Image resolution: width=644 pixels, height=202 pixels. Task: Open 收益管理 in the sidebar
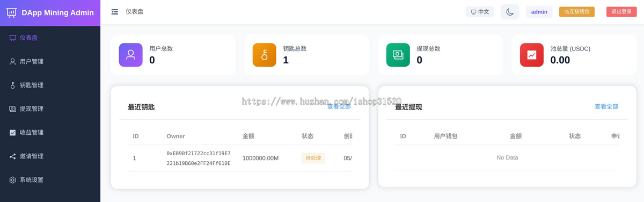(50, 133)
